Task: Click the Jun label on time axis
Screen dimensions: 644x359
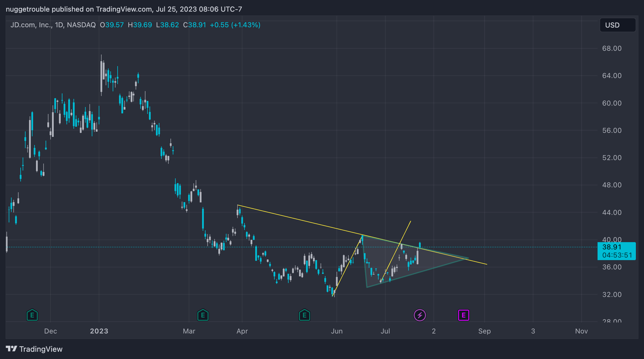Action: [337, 331]
